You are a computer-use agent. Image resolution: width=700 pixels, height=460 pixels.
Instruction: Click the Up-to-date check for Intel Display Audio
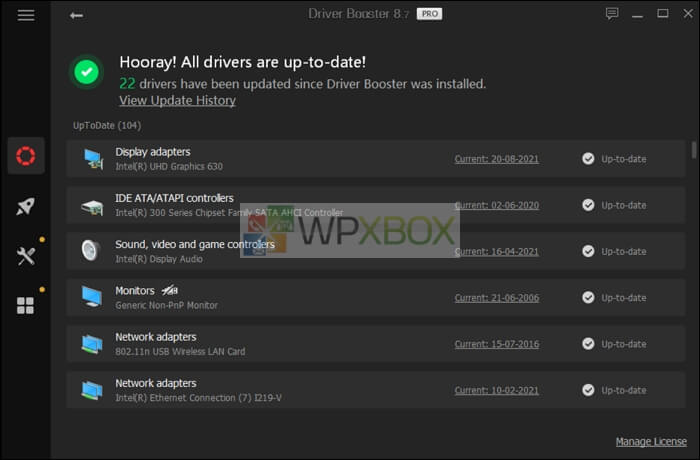point(588,251)
